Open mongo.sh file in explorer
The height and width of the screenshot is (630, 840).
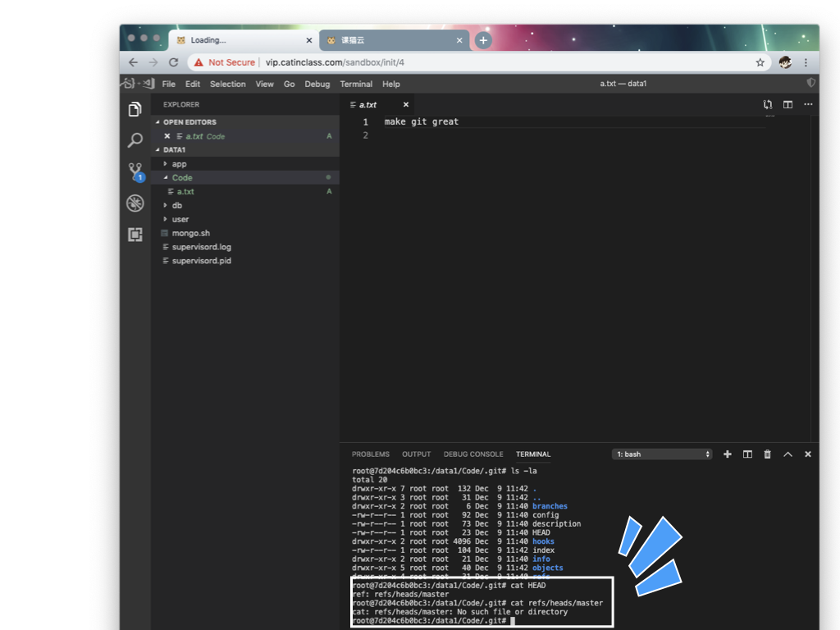click(x=190, y=233)
